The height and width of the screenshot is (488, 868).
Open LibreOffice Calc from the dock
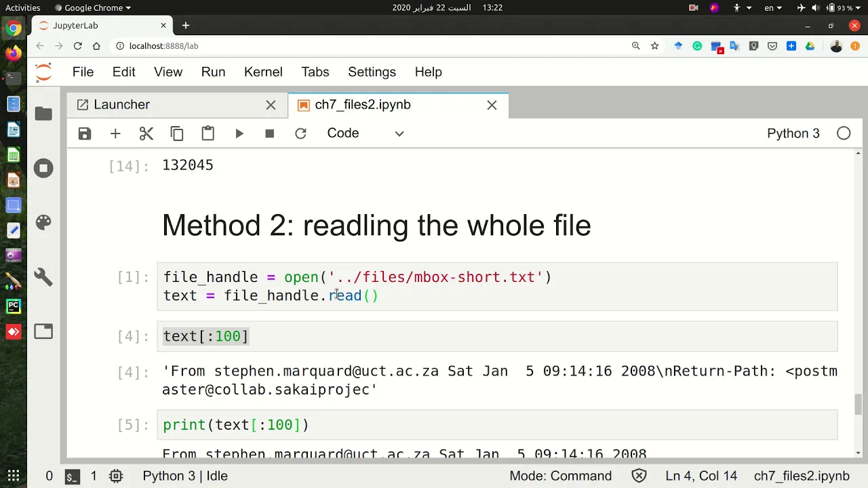pyautogui.click(x=14, y=155)
